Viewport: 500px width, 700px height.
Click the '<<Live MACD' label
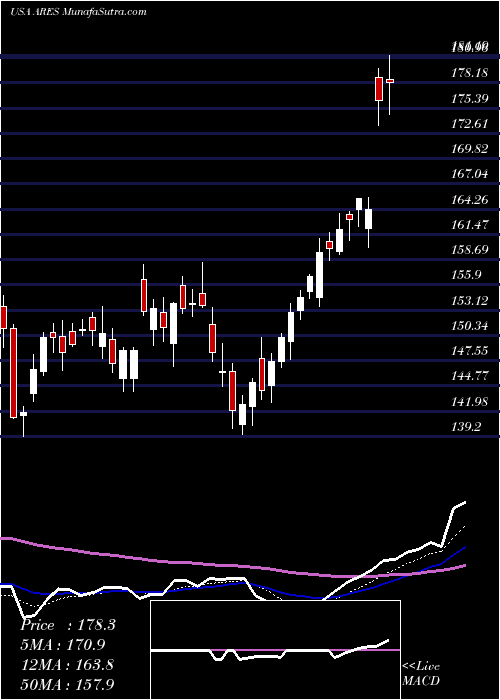click(x=421, y=674)
